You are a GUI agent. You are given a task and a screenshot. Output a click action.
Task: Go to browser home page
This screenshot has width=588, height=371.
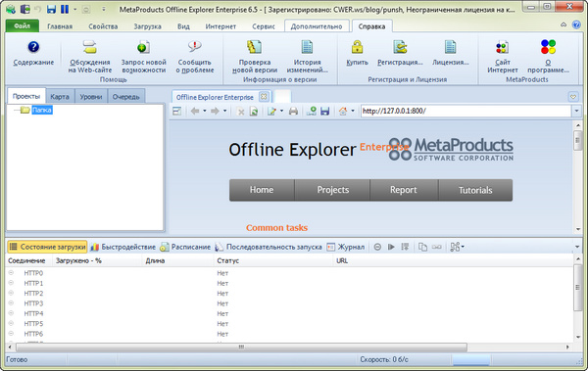tap(343, 112)
